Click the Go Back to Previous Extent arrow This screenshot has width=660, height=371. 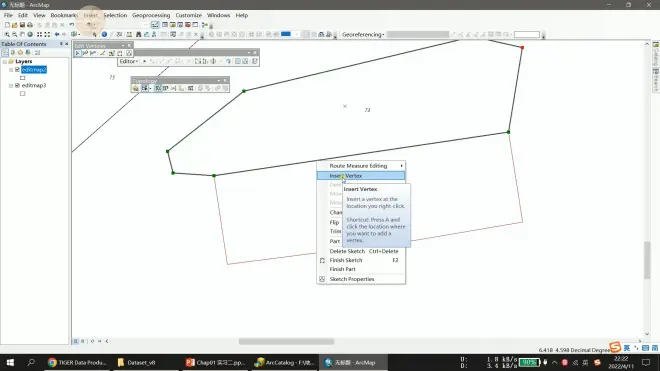pyautogui.click(x=57, y=35)
